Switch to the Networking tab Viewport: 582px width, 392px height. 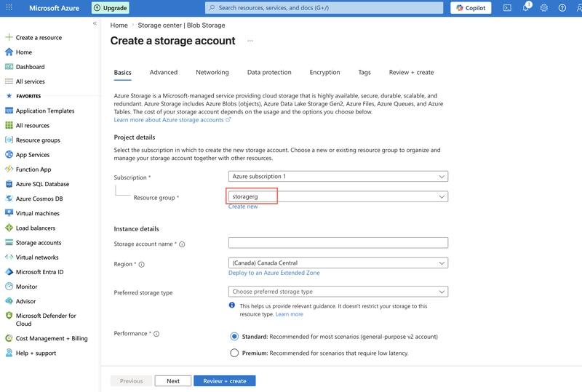coord(212,73)
